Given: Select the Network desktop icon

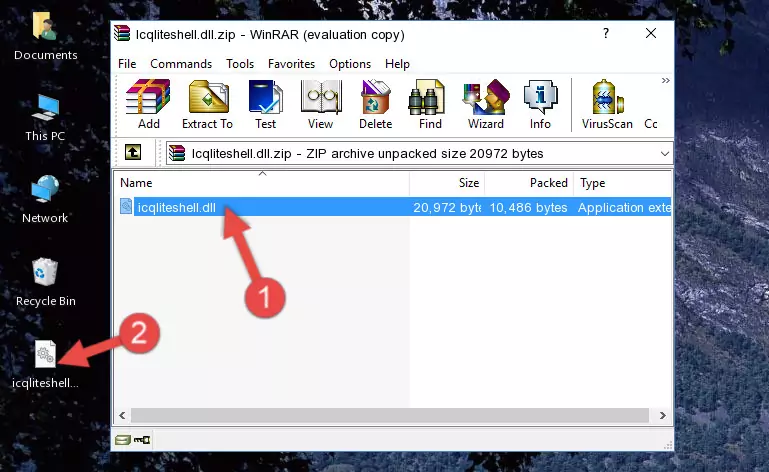Looking at the screenshot, I should coord(45,200).
